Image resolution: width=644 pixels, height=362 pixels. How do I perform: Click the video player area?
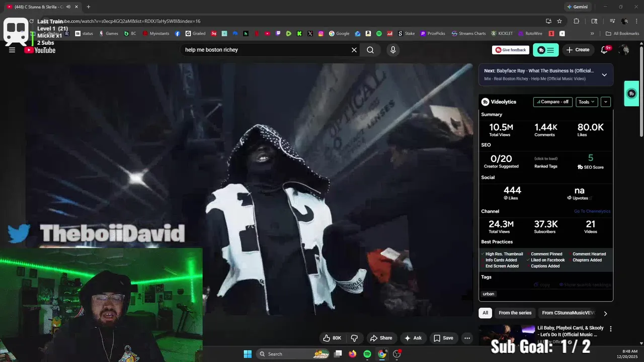(249, 190)
